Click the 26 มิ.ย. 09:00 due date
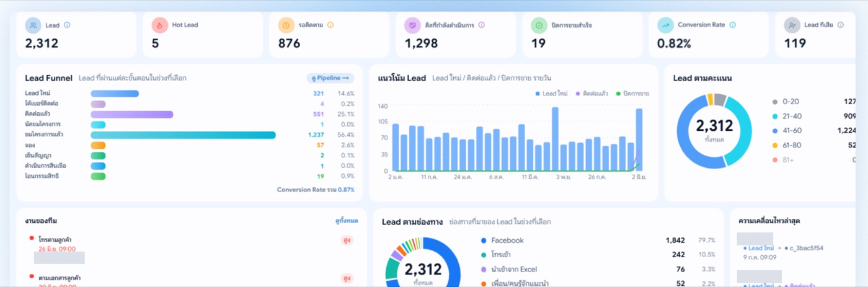The width and height of the screenshot is (868, 287). [57, 249]
